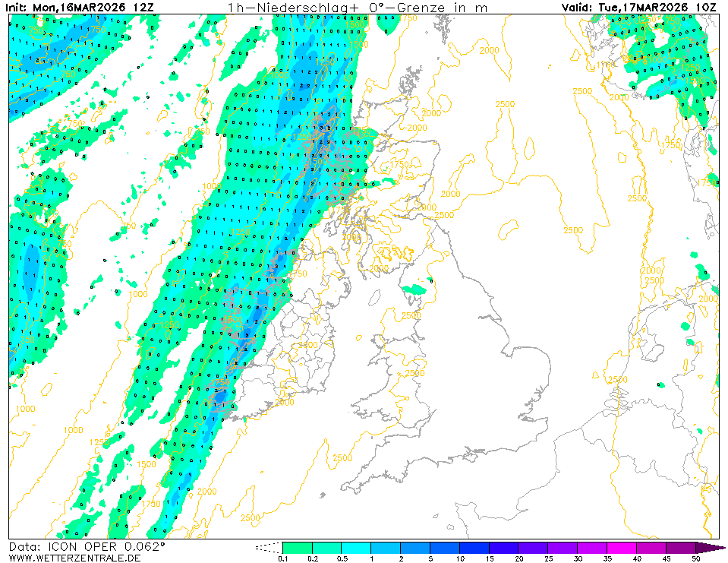728x563 pixels.
Task: Click the 2–5 blue legend swatch
Action: point(415,547)
